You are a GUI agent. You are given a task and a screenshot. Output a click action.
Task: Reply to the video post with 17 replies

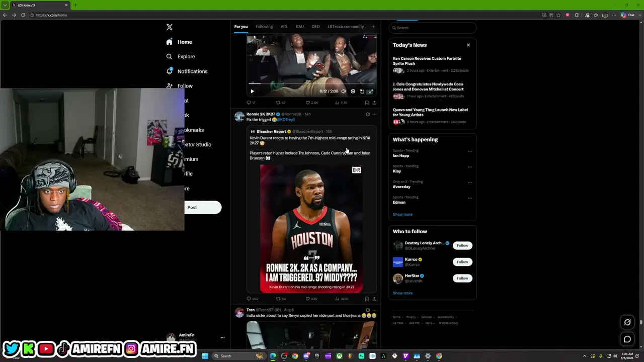tap(251, 103)
